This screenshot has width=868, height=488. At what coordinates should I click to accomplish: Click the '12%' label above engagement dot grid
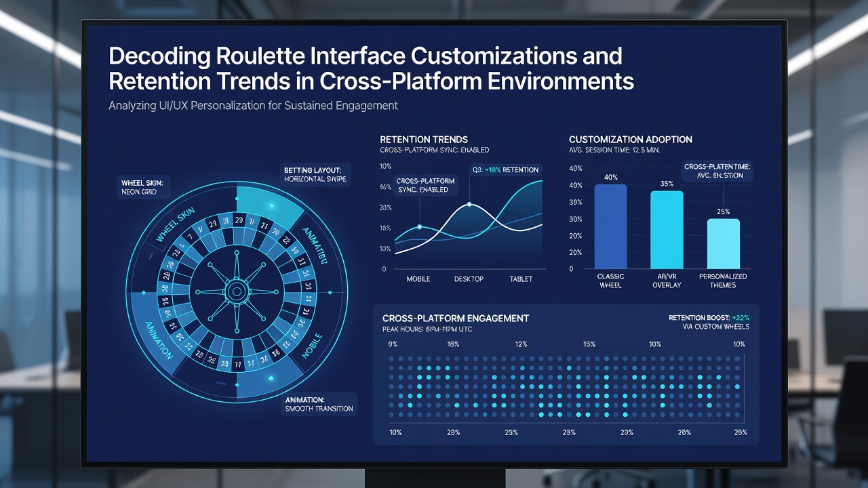[x=521, y=344]
